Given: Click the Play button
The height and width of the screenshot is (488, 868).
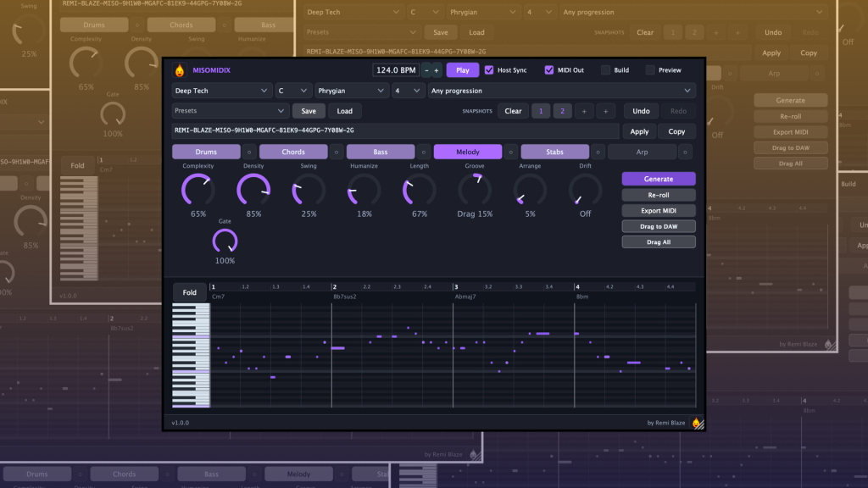Looking at the screenshot, I should [x=463, y=70].
